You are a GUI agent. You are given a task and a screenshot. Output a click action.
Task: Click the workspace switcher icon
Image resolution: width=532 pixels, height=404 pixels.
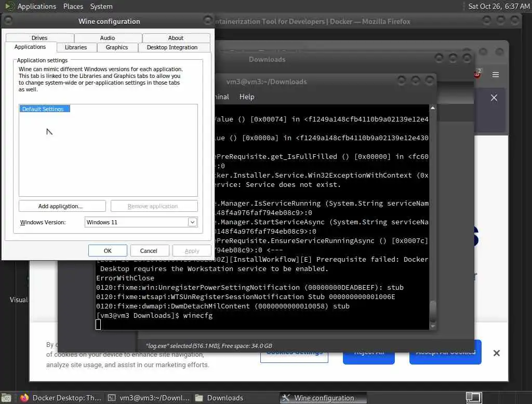[x=474, y=398]
